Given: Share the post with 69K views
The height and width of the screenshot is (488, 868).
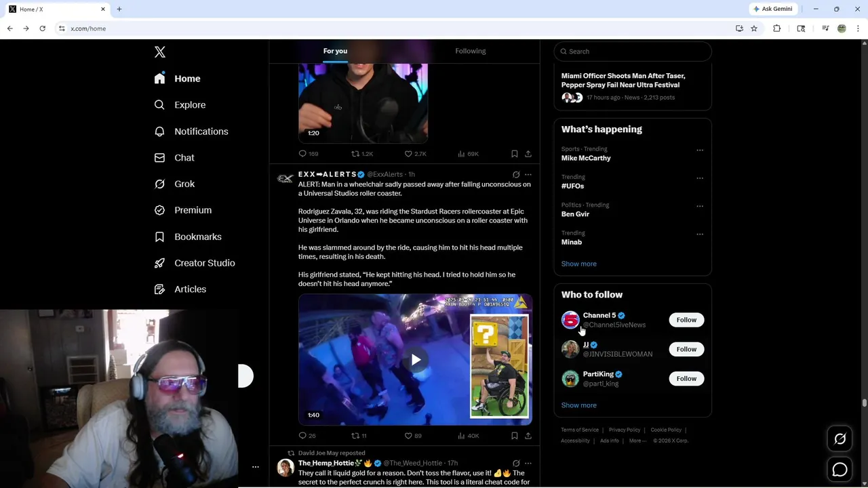Looking at the screenshot, I should click(528, 154).
